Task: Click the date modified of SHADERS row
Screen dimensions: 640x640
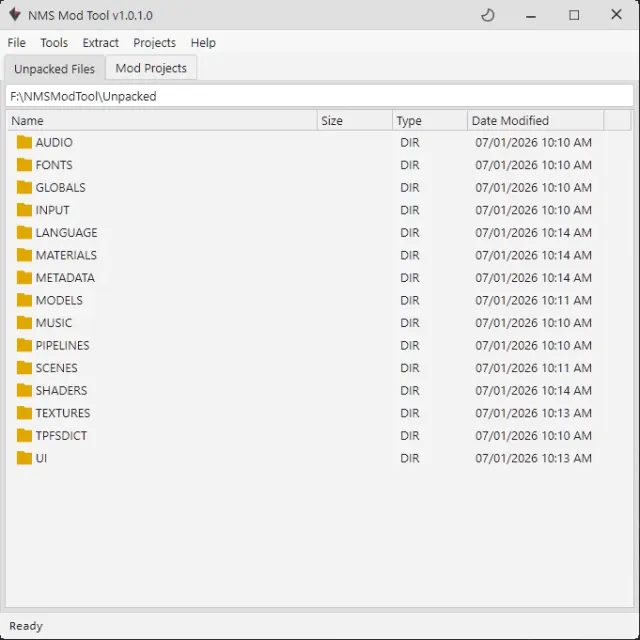Action: coord(533,391)
